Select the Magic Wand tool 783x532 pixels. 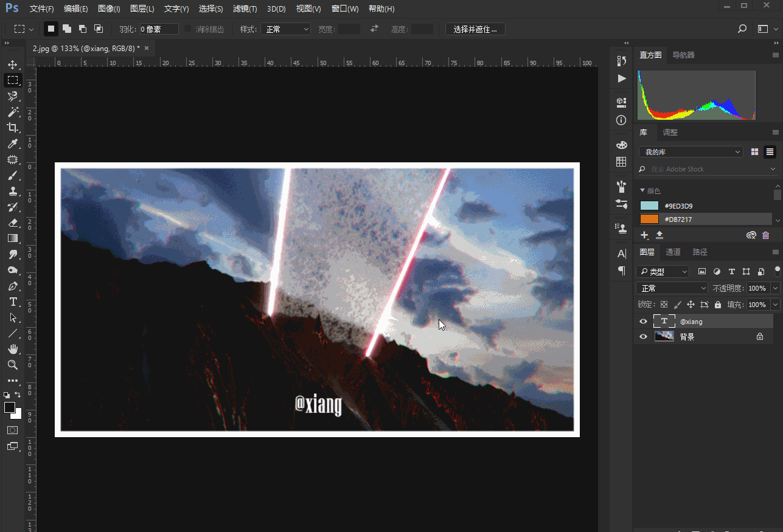12,112
